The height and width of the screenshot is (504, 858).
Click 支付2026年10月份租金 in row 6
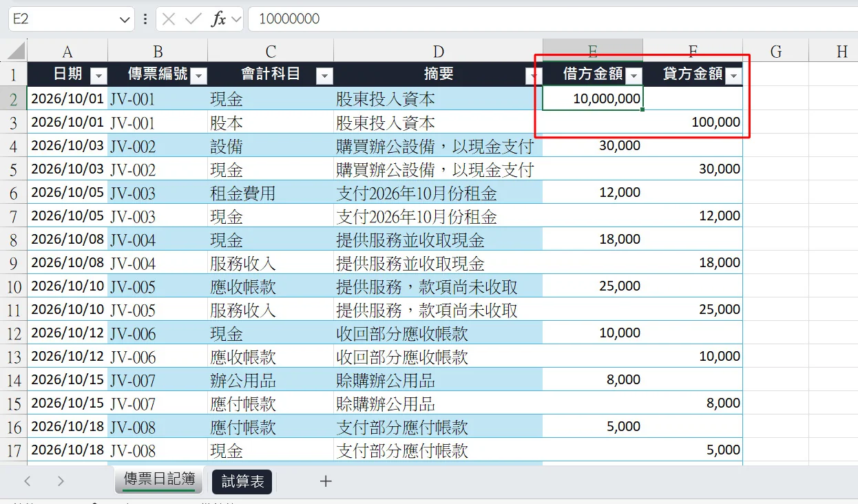coord(439,193)
